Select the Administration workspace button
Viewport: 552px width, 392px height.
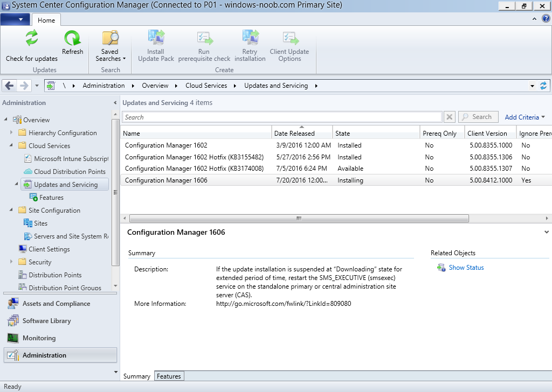pos(60,355)
